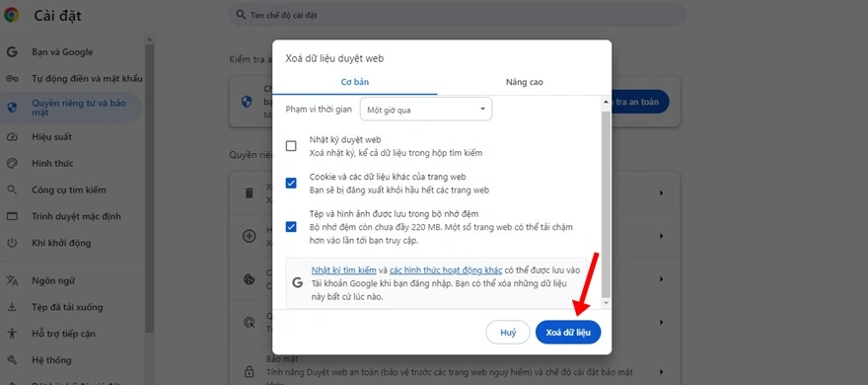The height and width of the screenshot is (385, 868).
Task: Click the dialog scrollbar up arrow
Action: (x=607, y=102)
